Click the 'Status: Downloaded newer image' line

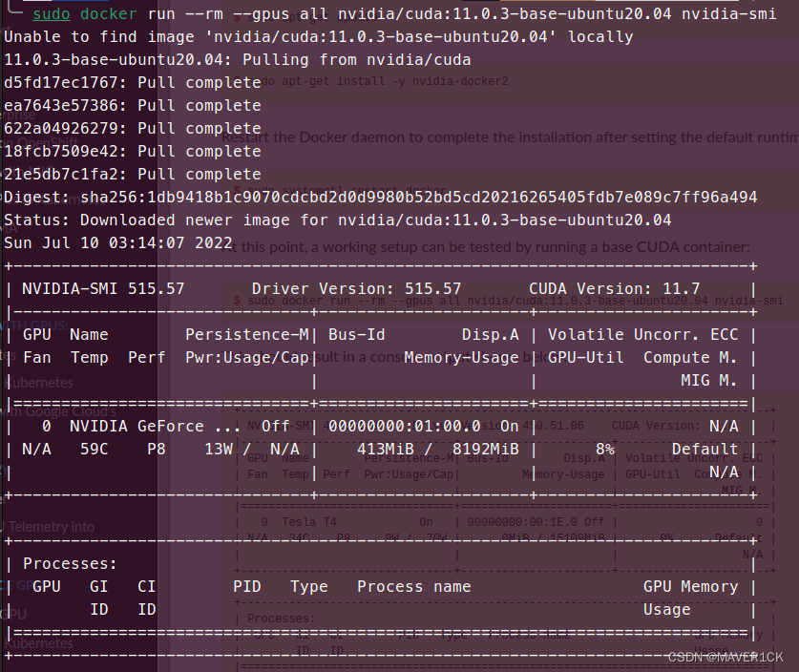337,220
